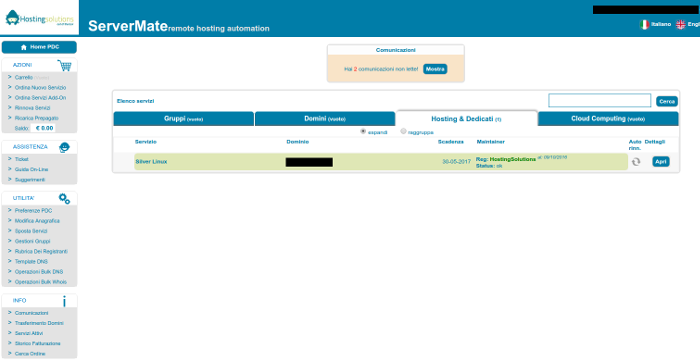
Task: Click the 'Dominio' column header
Action: tap(298, 142)
